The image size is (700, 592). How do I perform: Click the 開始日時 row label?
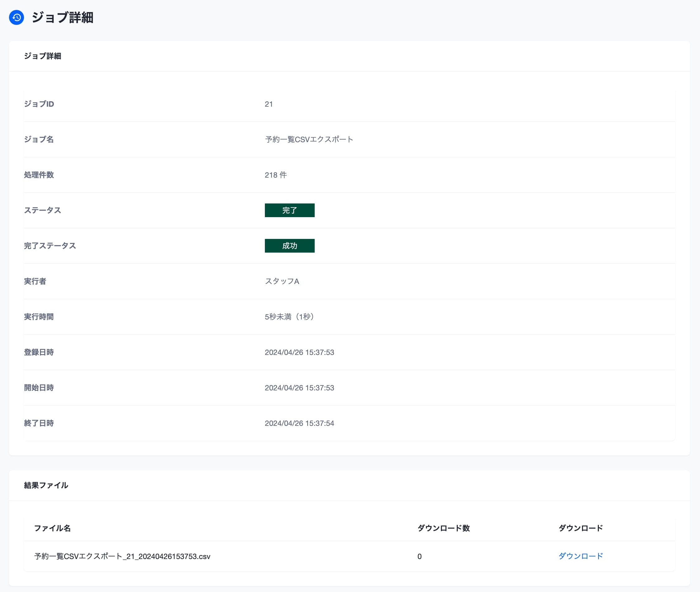click(x=39, y=388)
